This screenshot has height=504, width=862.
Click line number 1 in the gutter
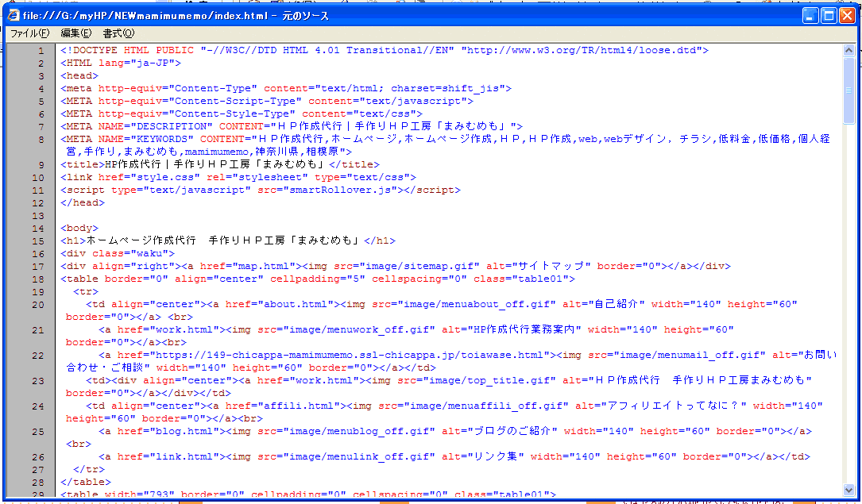41,51
